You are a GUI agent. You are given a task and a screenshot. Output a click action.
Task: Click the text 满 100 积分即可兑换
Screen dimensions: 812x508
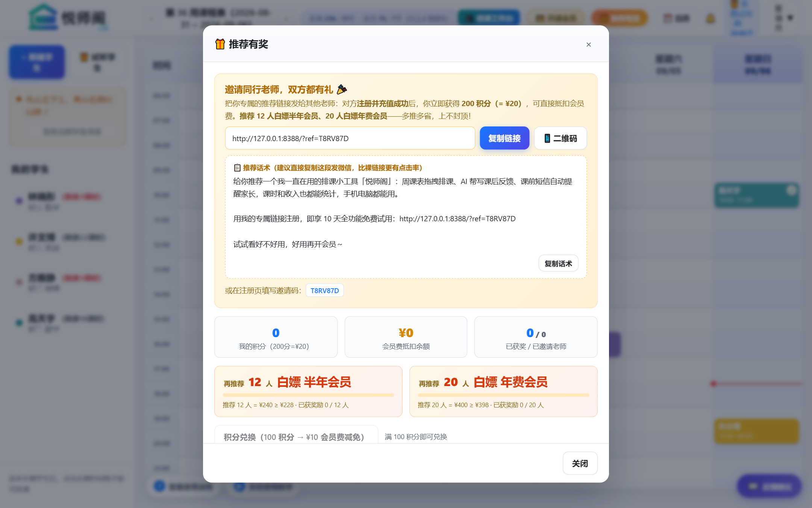tap(416, 437)
